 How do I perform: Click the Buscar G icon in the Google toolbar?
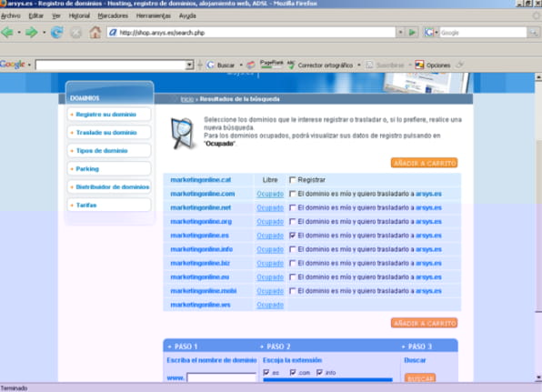[210, 65]
